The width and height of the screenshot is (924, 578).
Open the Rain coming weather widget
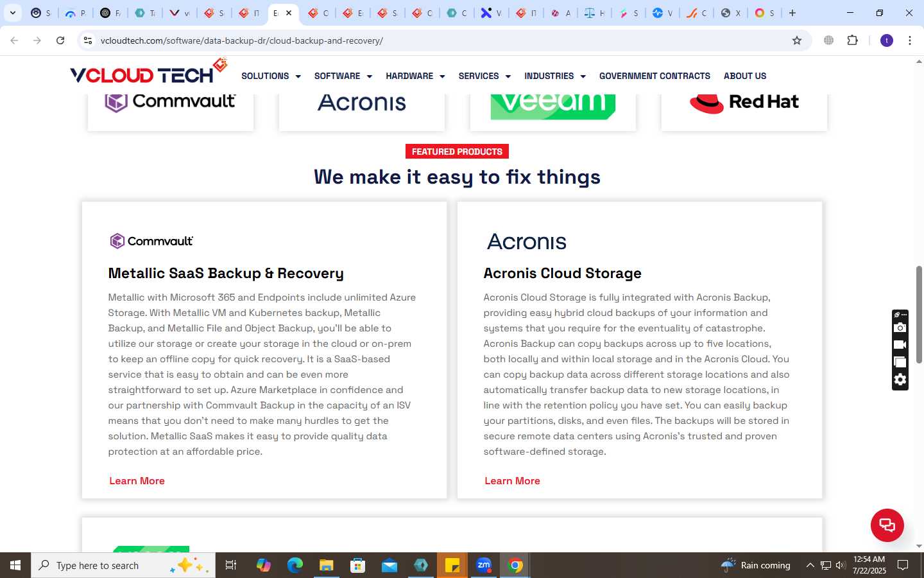pos(756,565)
